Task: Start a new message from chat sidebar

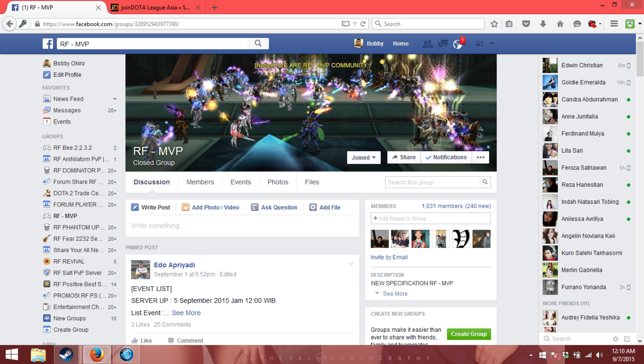Action: pyautogui.click(x=627, y=339)
